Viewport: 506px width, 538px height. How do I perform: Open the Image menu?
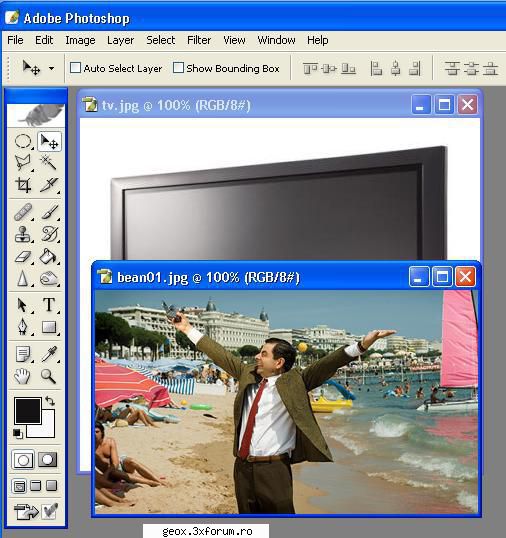(x=80, y=40)
